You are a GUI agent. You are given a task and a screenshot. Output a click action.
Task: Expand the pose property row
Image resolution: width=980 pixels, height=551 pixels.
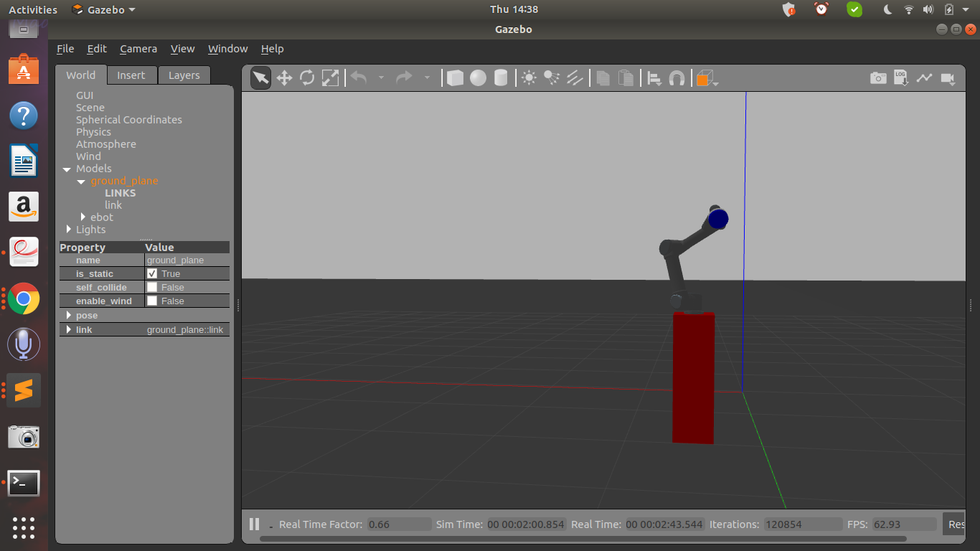(68, 315)
